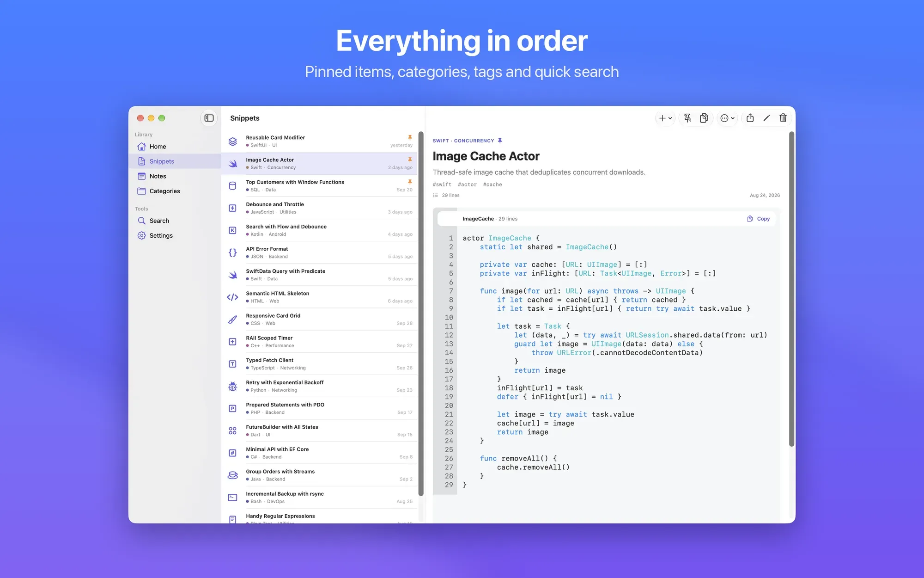Go to Home in the sidebar
The image size is (924, 578).
175,147
